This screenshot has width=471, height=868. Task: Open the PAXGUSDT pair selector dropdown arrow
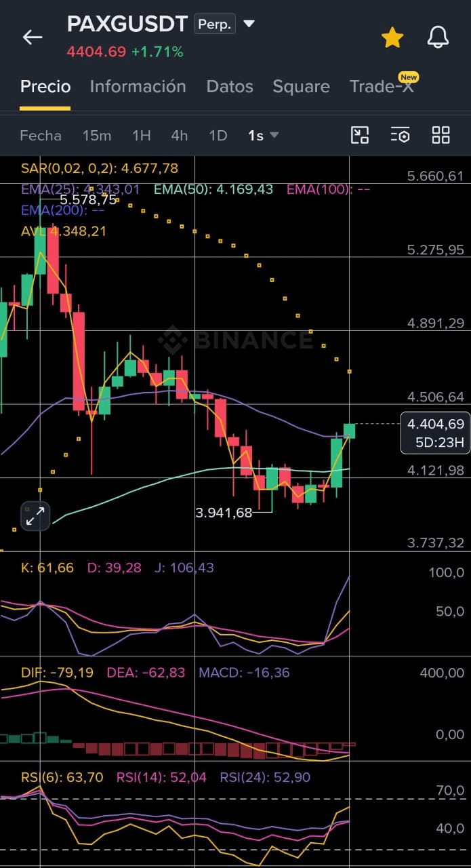pos(249,24)
